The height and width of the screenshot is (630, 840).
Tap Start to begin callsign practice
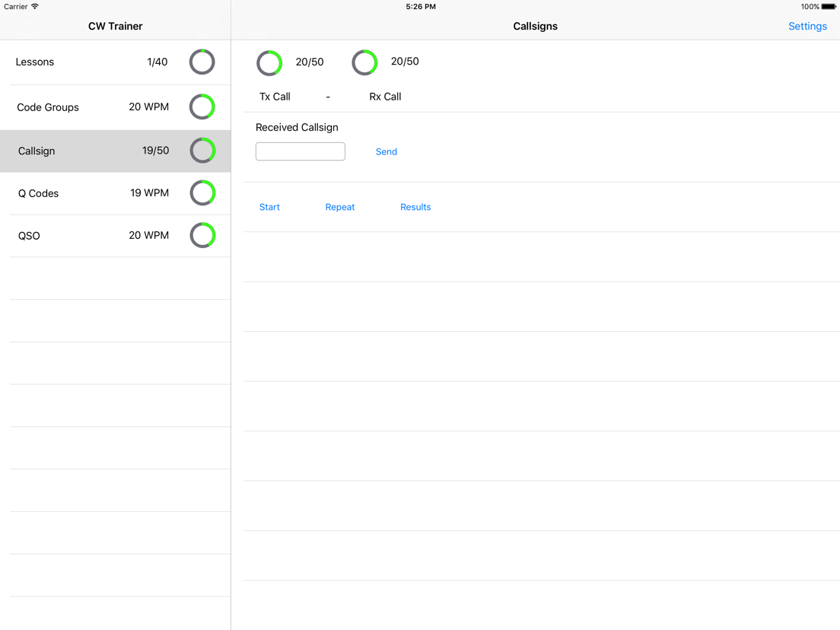pyautogui.click(x=269, y=207)
